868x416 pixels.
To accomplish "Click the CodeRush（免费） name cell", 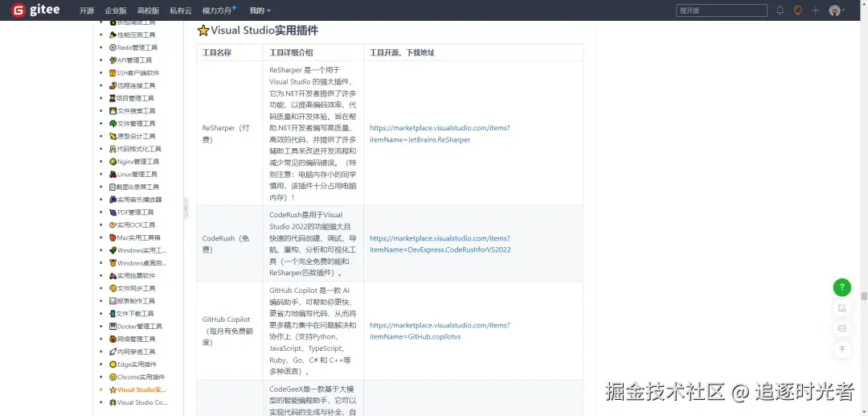I will [x=230, y=244].
